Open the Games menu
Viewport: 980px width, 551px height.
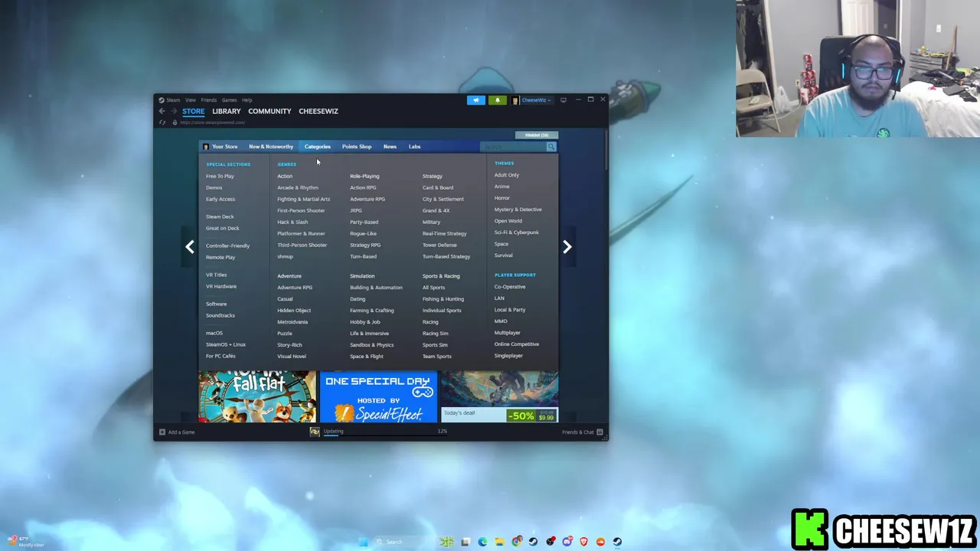coord(229,100)
